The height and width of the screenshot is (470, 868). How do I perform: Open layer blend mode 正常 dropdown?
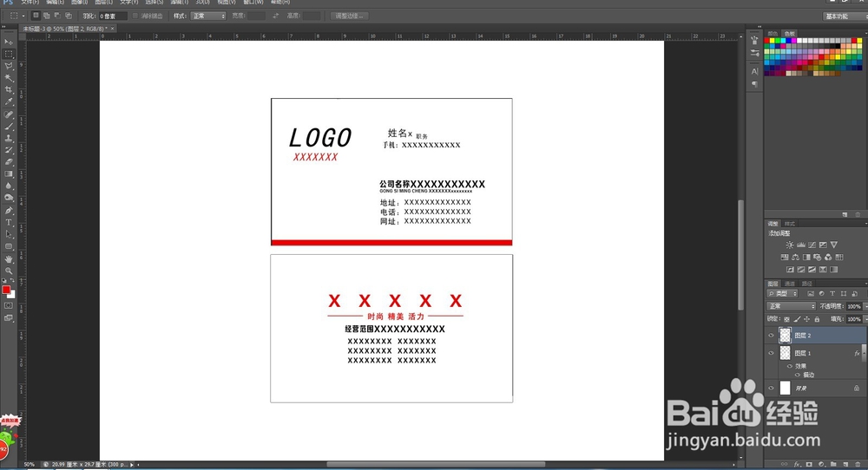click(x=791, y=306)
